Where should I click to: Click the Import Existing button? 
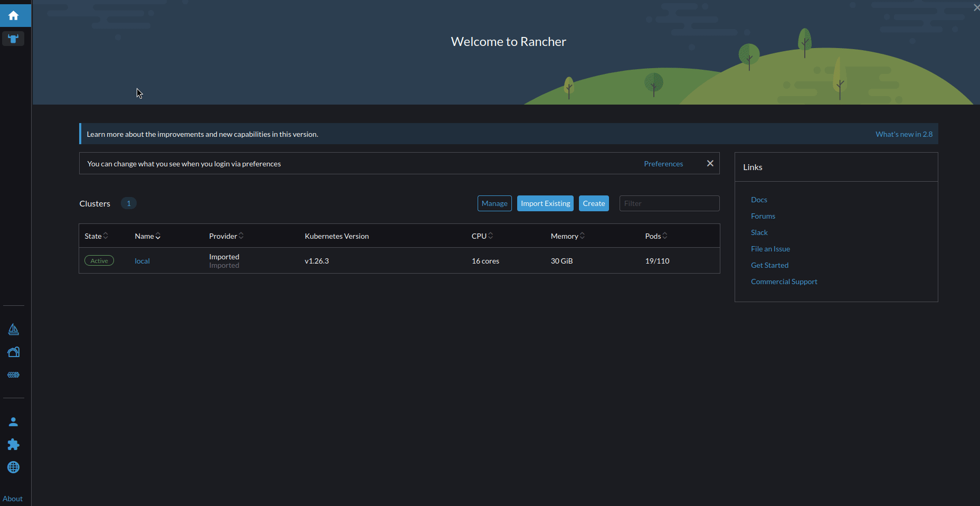(545, 203)
